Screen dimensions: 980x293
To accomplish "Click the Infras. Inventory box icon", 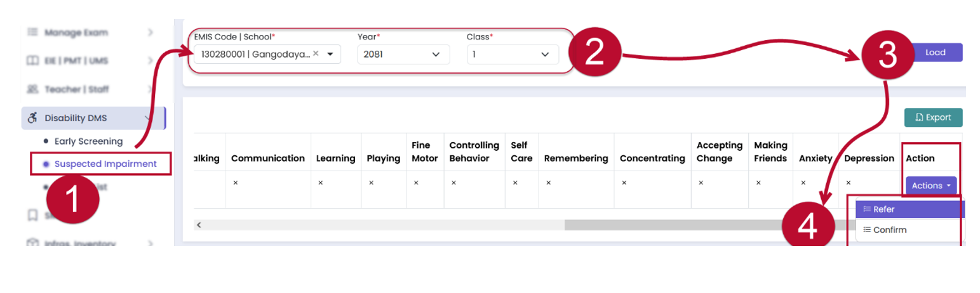I will click(32, 244).
